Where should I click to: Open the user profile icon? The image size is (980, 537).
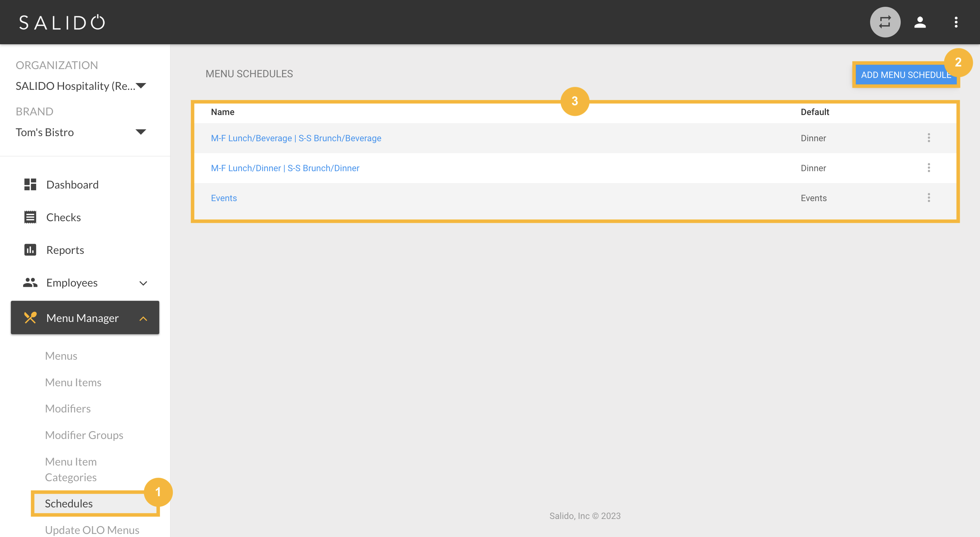[x=919, y=22]
